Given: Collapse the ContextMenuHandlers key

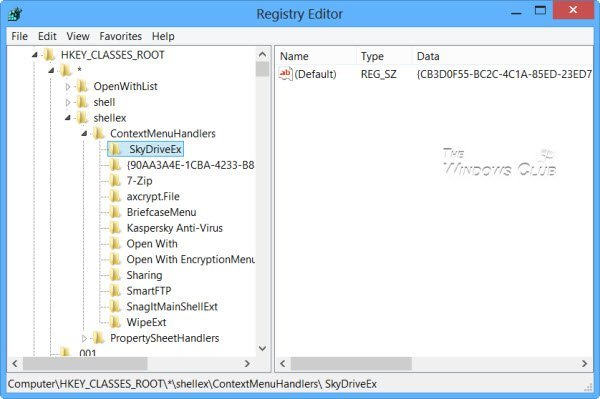Looking at the screenshot, I should coord(84,134).
